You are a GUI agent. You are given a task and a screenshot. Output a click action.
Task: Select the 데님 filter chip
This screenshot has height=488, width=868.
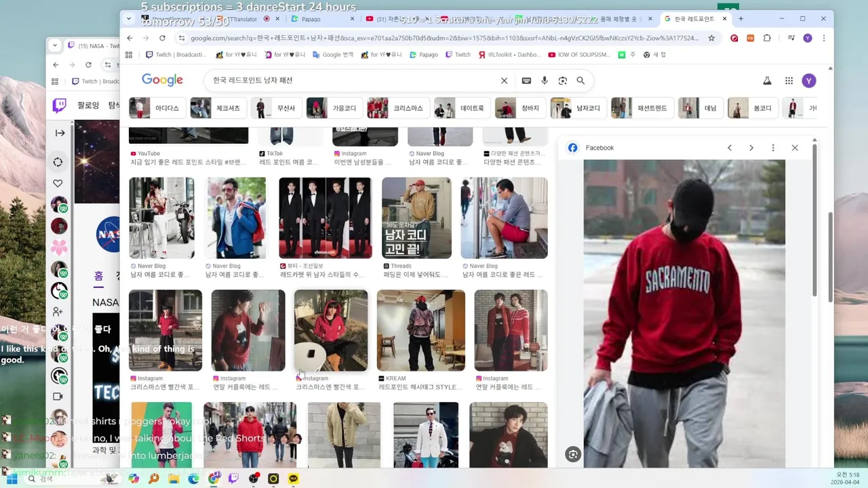[701, 108]
